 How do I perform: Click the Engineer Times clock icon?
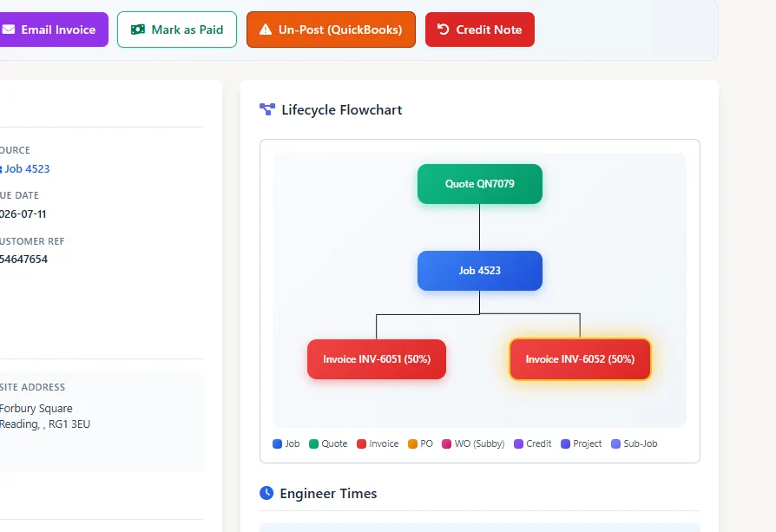(x=266, y=493)
